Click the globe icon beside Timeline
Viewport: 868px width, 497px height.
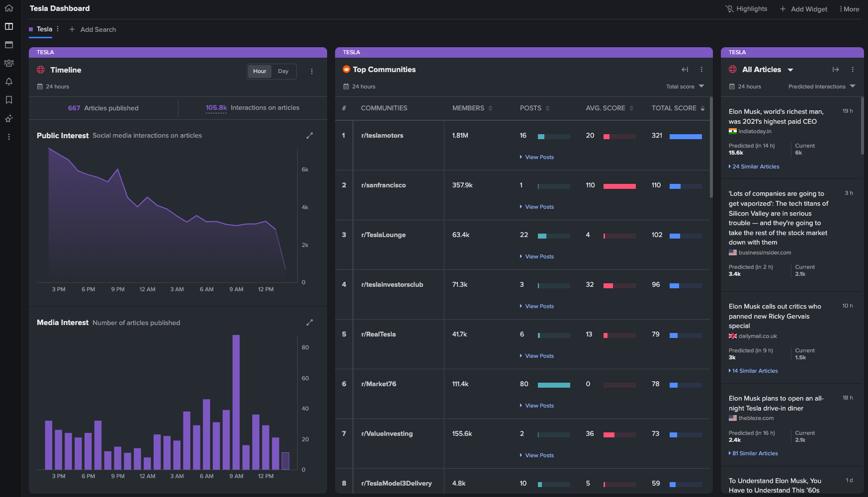click(41, 70)
